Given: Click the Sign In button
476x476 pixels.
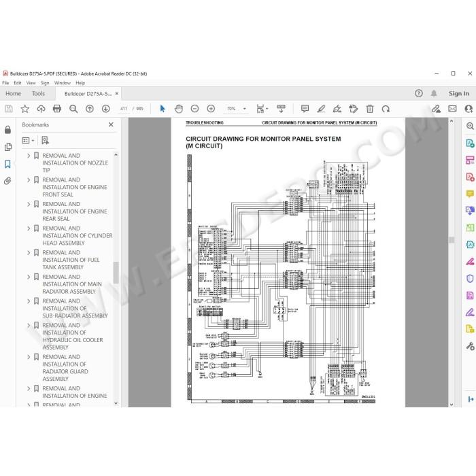Looking at the screenshot, I should coord(459,94).
